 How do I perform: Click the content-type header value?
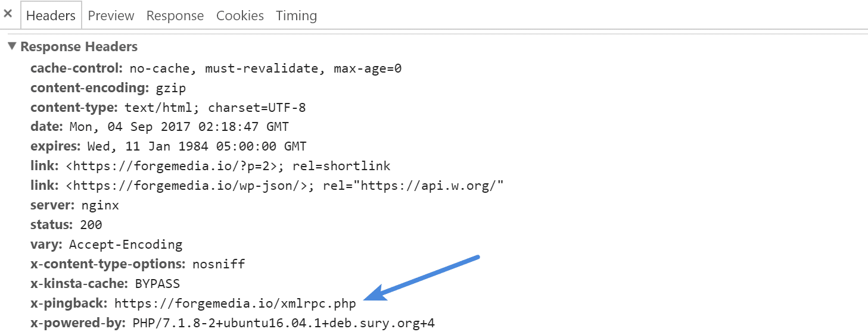pos(215,108)
